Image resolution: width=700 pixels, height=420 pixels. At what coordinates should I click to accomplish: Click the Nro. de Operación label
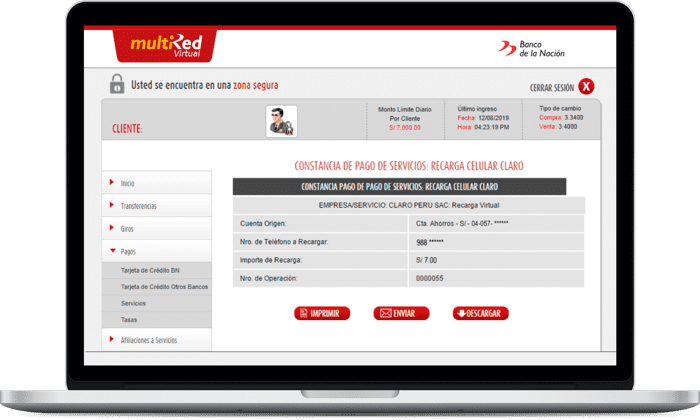pos(268,279)
